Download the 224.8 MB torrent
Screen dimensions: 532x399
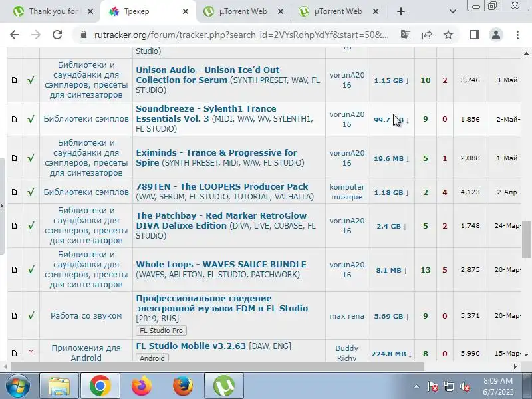[391, 354]
